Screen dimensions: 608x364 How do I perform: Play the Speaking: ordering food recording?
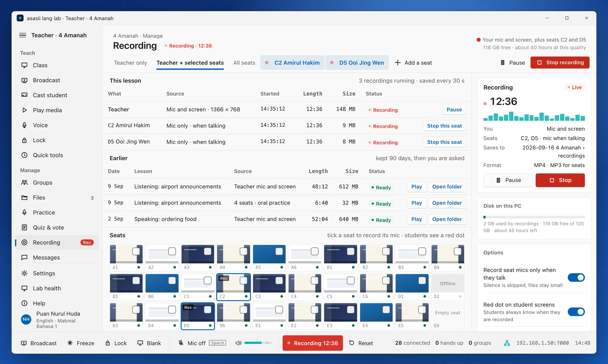tap(416, 219)
